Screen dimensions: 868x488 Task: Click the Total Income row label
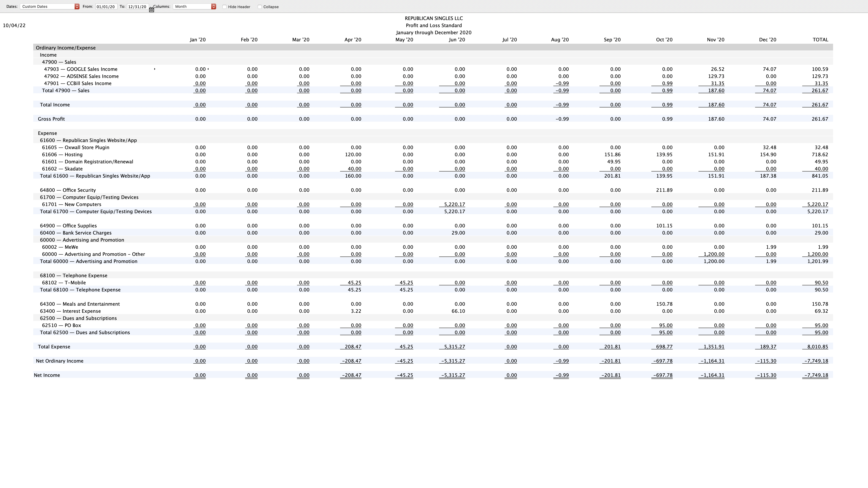tap(55, 105)
